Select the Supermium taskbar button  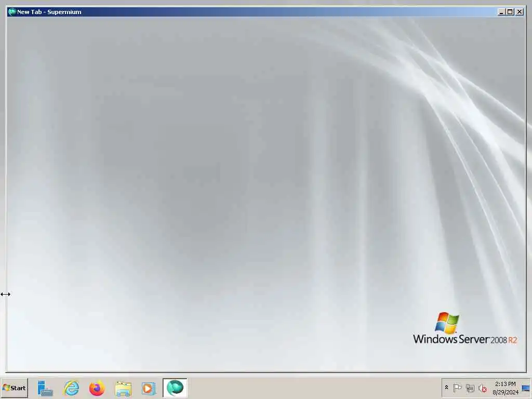tap(175, 388)
